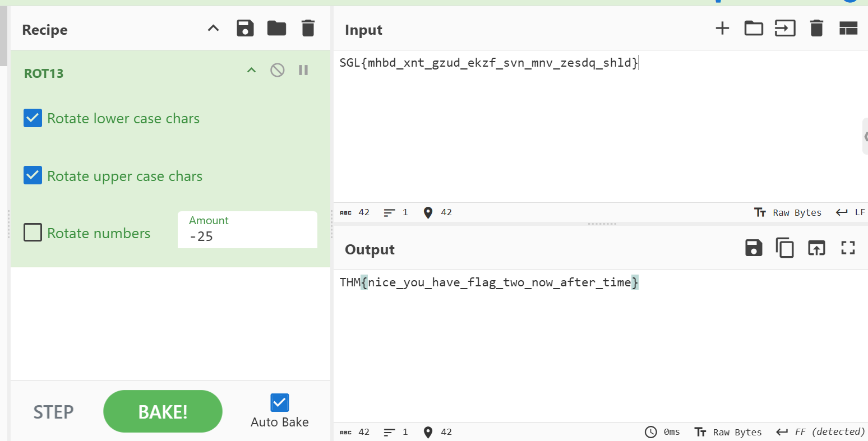Image resolution: width=868 pixels, height=441 pixels.
Task: Toggle Rotate upper case chars checkbox
Action: (x=33, y=175)
